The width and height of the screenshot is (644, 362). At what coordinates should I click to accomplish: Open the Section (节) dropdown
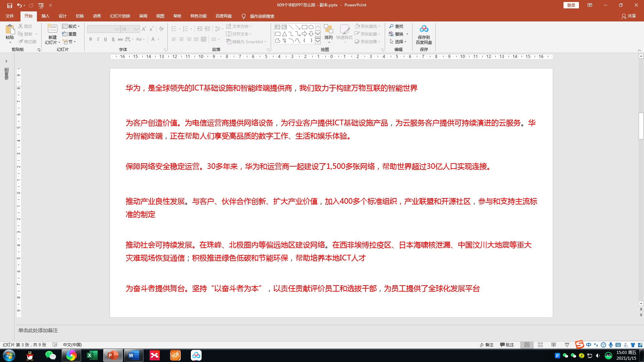coord(69,42)
